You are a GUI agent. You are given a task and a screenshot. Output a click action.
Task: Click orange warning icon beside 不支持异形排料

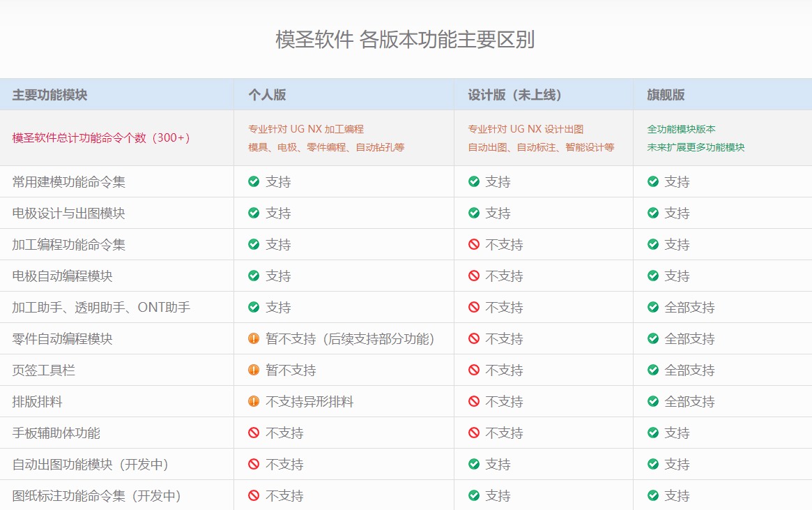pyautogui.click(x=254, y=401)
